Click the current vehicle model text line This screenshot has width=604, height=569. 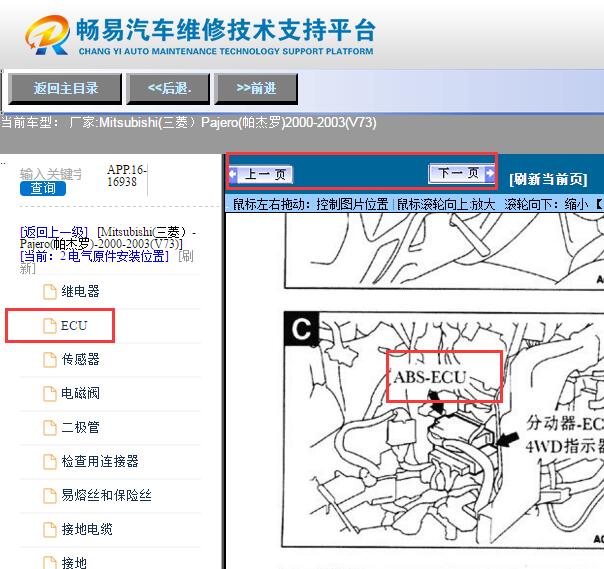188,123
